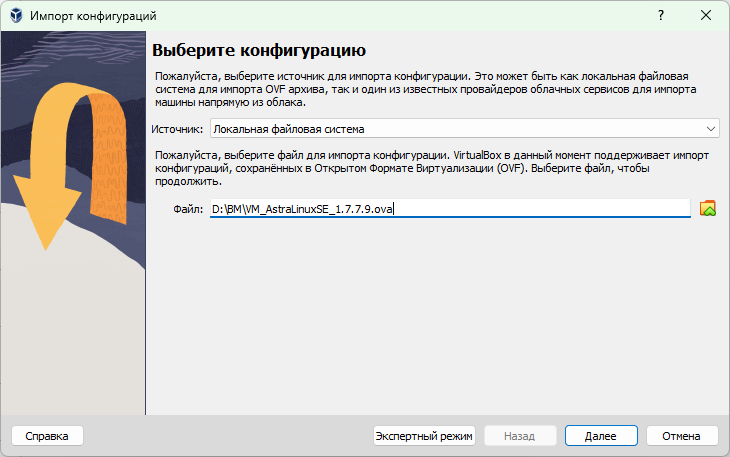Click the VirtualBox cube icon in title bar
Viewport: 730px width, 457px height.
tap(16, 16)
